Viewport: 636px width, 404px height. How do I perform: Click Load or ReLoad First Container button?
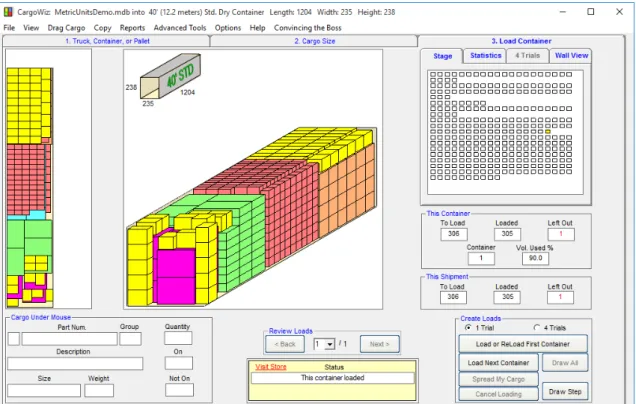click(523, 344)
